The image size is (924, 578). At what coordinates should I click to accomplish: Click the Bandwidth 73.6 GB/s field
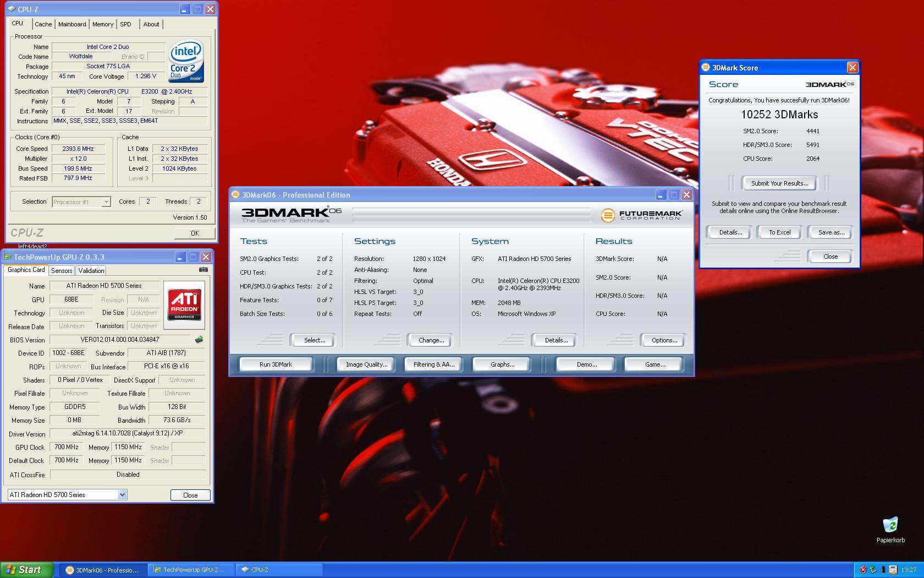pyautogui.click(x=177, y=420)
